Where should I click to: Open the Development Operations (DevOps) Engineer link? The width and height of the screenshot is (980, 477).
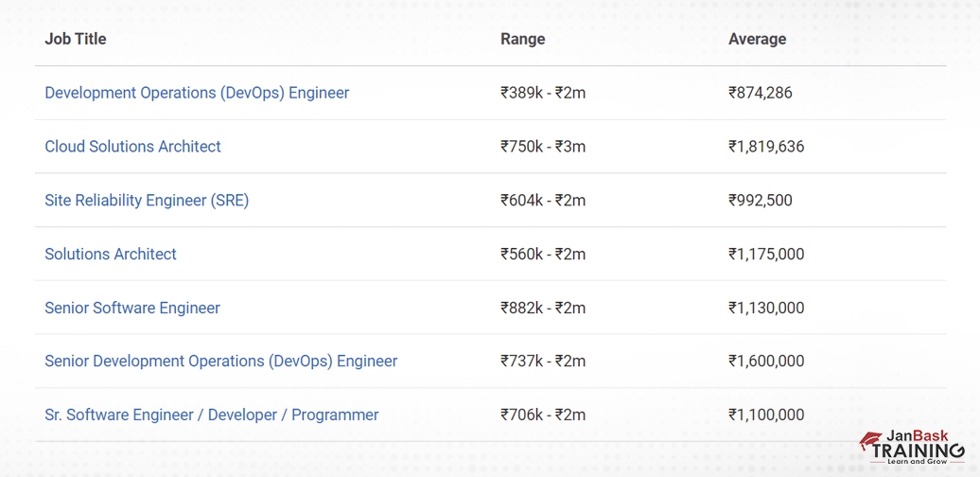[197, 93]
